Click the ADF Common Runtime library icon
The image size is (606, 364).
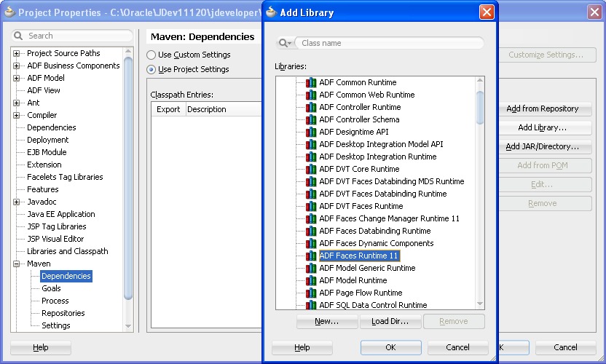coord(311,82)
